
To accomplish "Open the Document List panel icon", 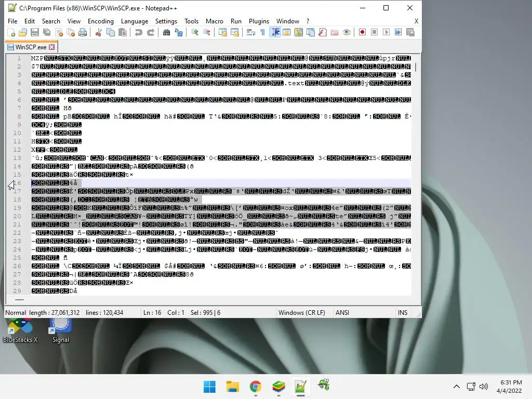I will tap(311, 33).
